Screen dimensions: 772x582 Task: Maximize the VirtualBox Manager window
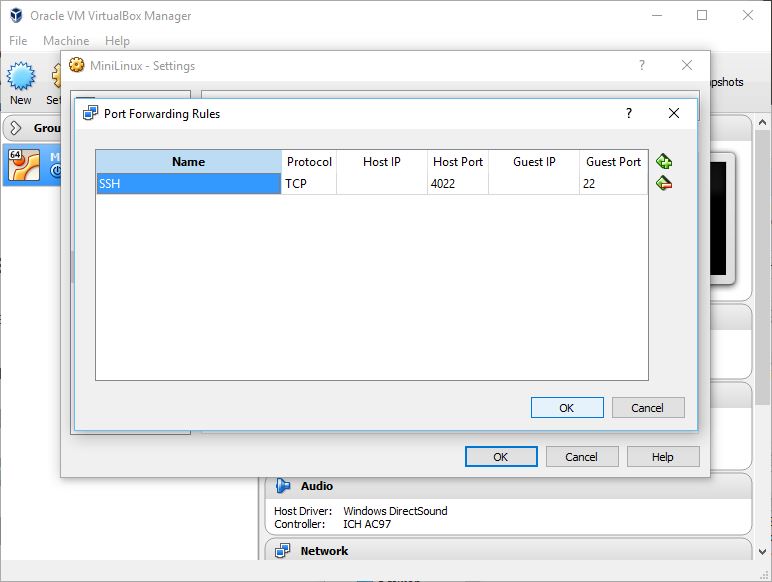pyautogui.click(x=702, y=15)
